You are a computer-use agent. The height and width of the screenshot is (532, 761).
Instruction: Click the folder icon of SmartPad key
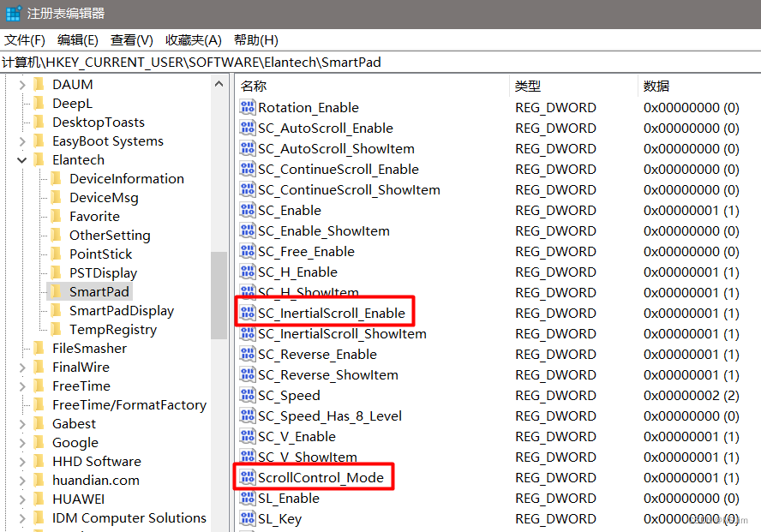coord(56,291)
